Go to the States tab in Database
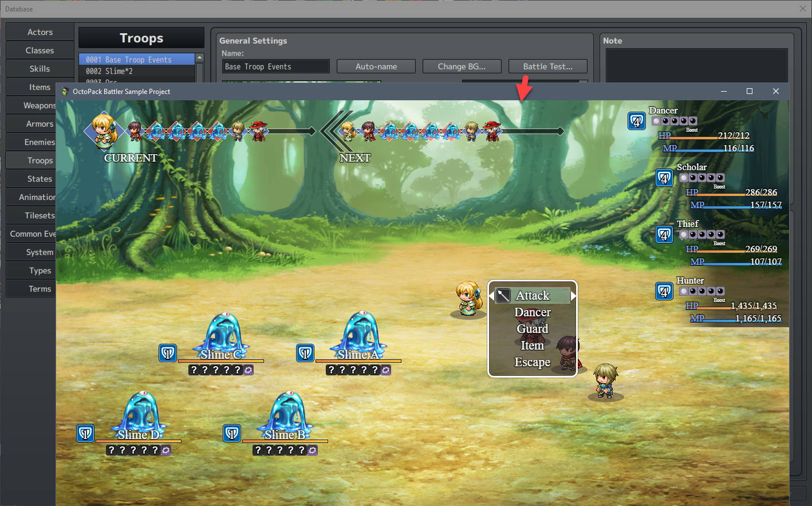Viewport: 812px width, 506px height. click(x=31, y=179)
